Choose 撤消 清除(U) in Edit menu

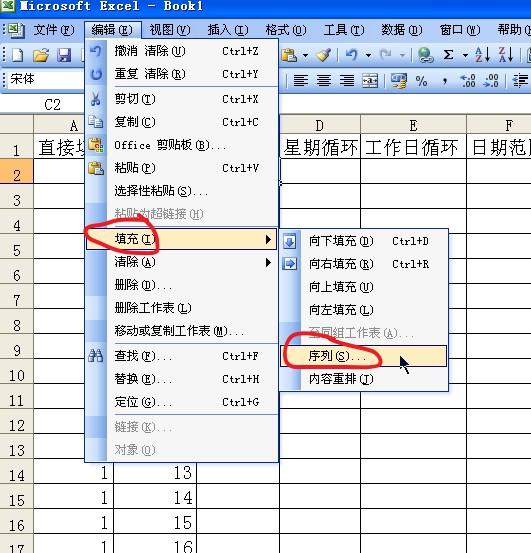click(x=181, y=51)
